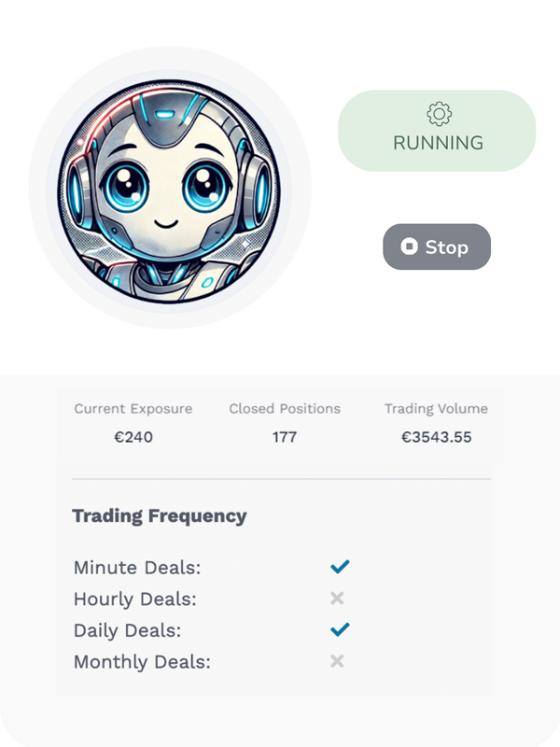Click the gear icon above RUNNING
This screenshot has width=560, height=747.
point(439,114)
